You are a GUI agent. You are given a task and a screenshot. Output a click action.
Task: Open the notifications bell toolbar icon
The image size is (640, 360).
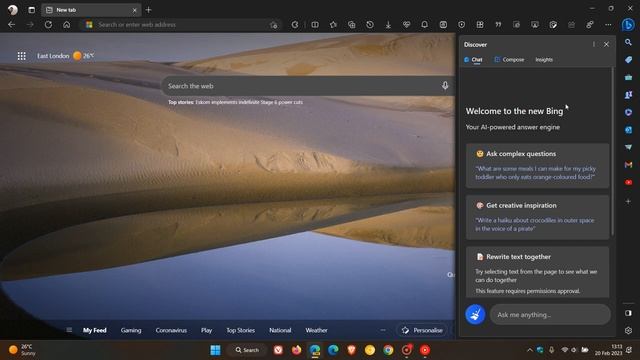click(424, 25)
